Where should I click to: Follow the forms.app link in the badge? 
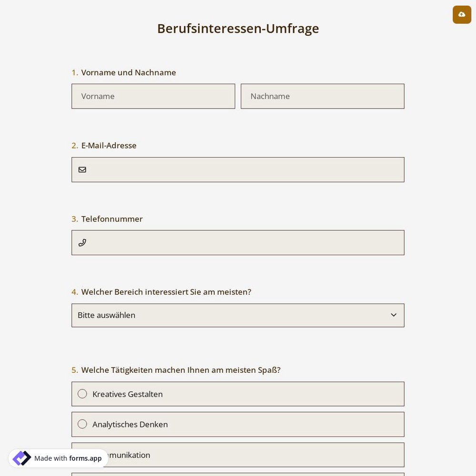pos(85,458)
